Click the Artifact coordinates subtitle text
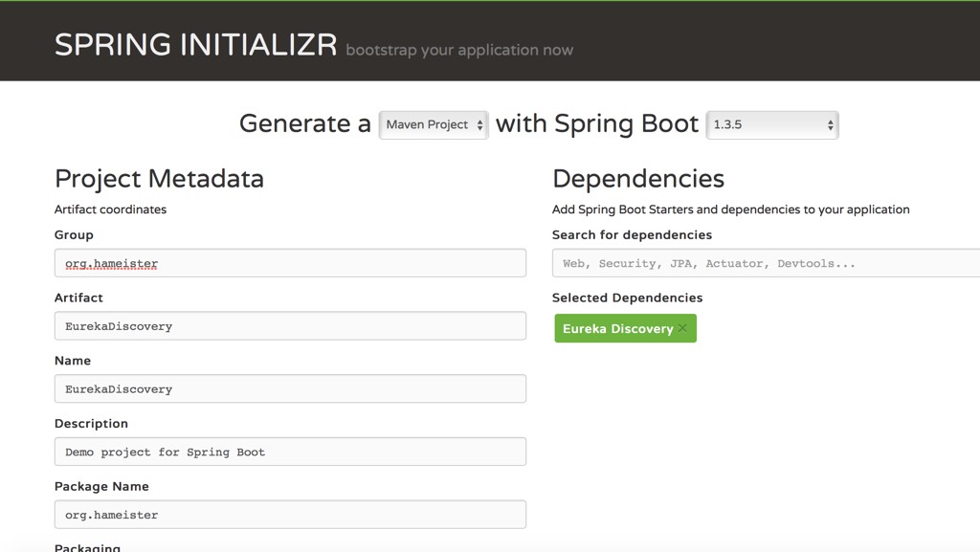This screenshot has width=980, height=552. click(110, 210)
